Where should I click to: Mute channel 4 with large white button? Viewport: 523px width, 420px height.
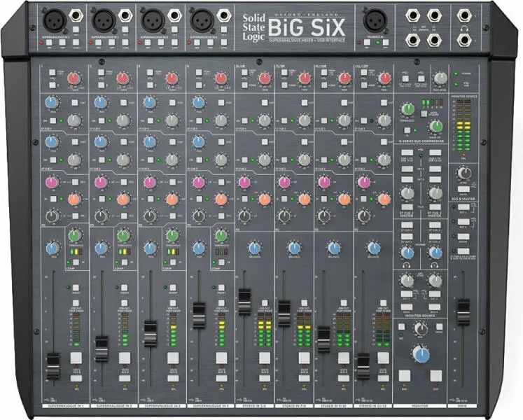pyautogui.click(x=221, y=358)
